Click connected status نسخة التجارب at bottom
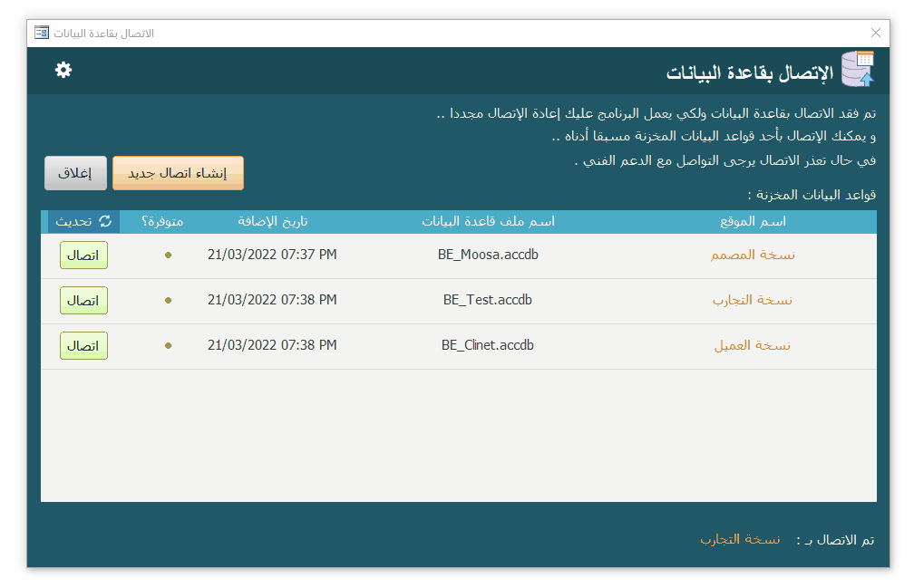This screenshot has height=588, width=914. point(740,540)
